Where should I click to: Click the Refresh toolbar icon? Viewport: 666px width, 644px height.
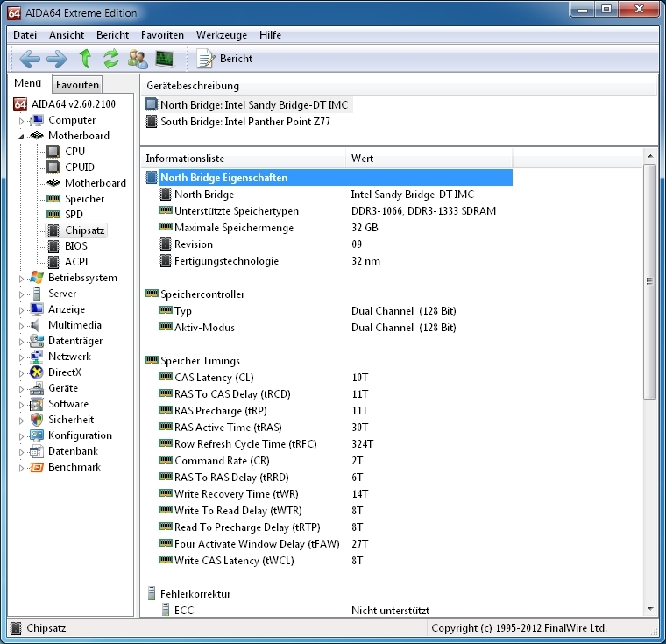[110, 59]
